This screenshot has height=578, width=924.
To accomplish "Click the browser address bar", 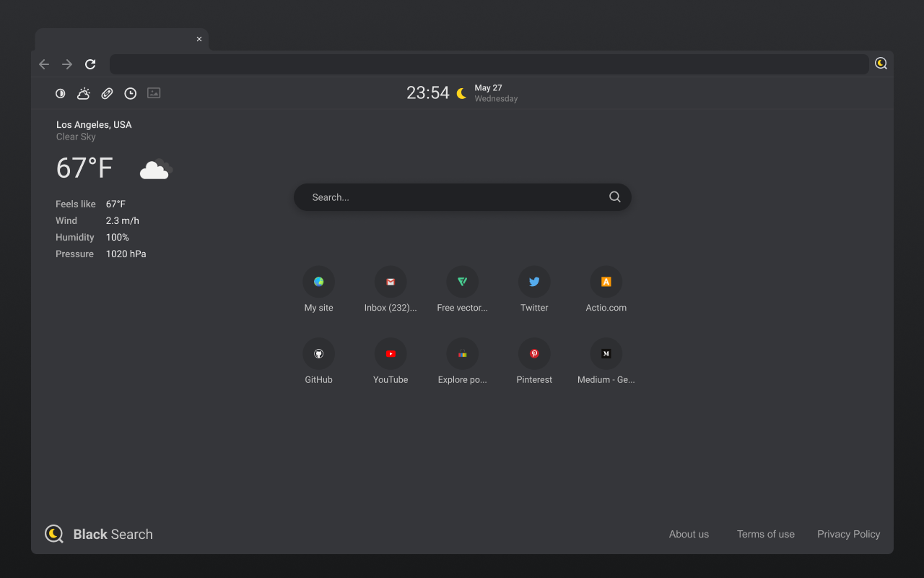I will pyautogui.click(x=489, y=64).
